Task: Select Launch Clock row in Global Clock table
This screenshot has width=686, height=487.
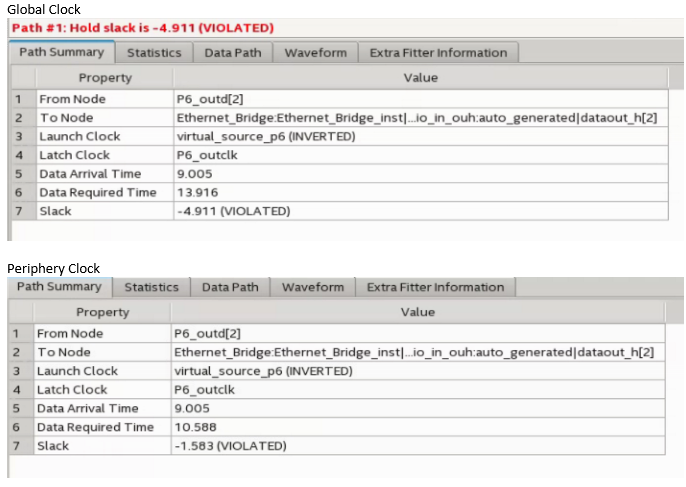Action: click(x=80, y=137)
